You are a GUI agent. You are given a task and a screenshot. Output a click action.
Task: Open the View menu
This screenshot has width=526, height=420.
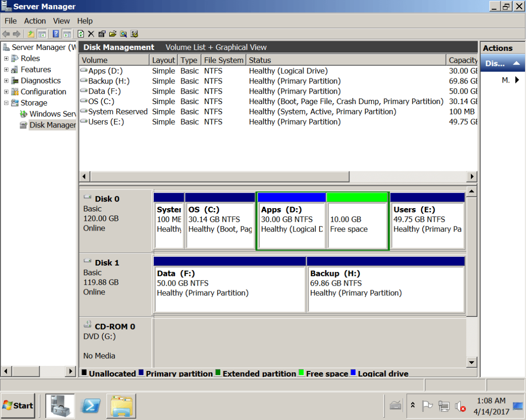61,21
